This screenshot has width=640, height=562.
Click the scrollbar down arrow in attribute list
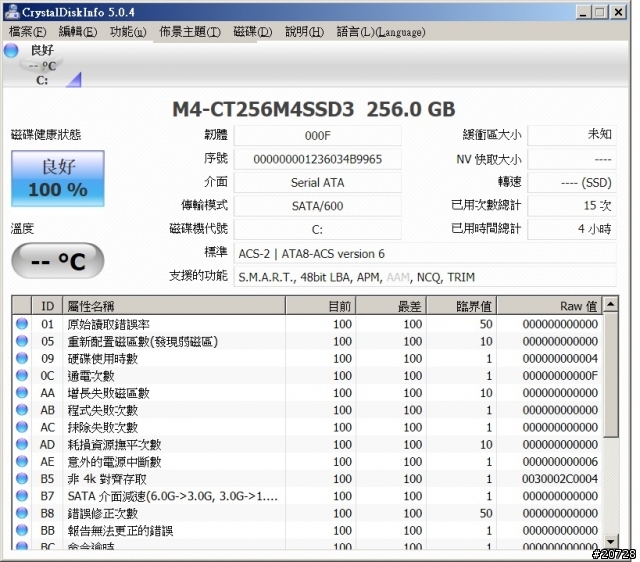(611, 542)
